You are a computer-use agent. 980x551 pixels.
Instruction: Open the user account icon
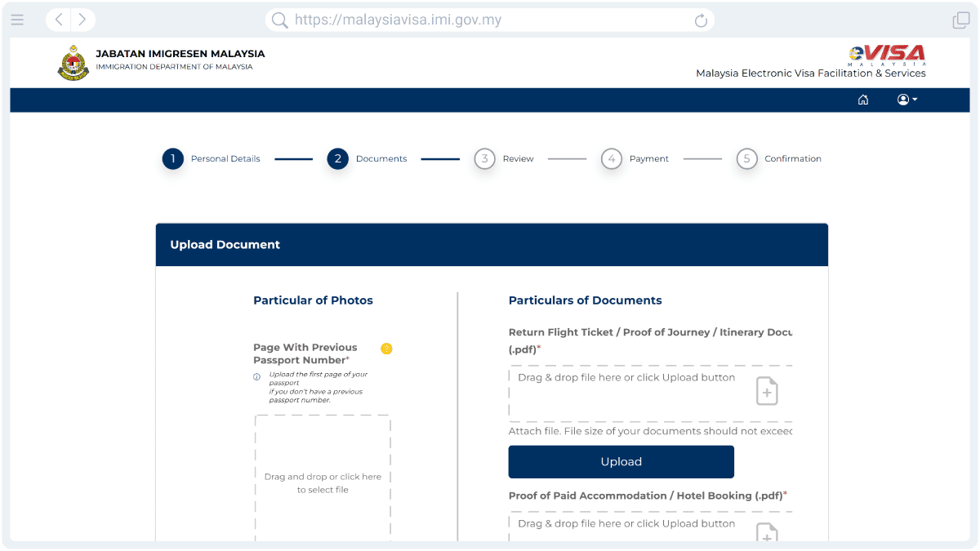pyautogui.click(x=902, y=100)
